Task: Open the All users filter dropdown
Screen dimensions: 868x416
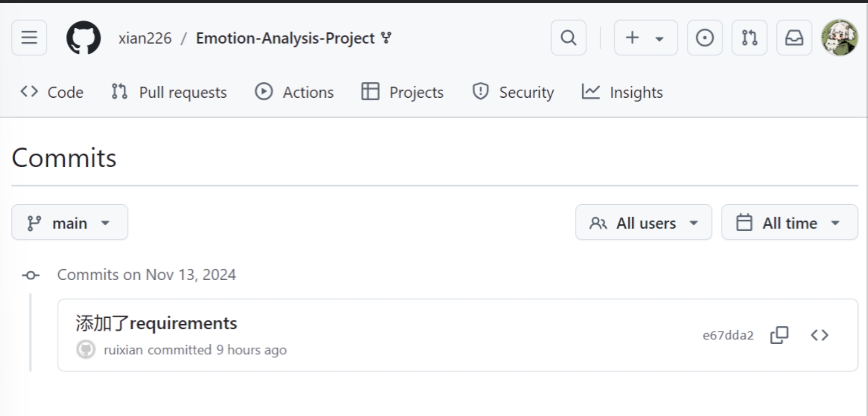Action: point(643,223)
